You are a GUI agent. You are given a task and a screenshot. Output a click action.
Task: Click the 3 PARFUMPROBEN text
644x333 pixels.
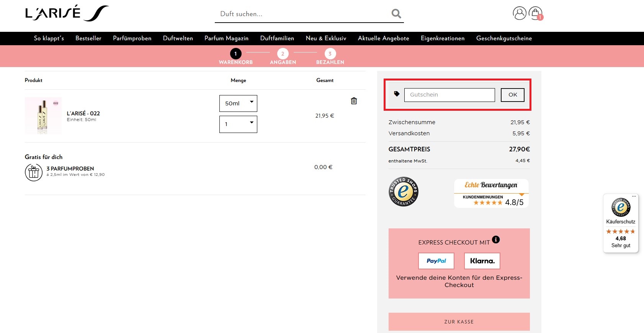[70, 169]
